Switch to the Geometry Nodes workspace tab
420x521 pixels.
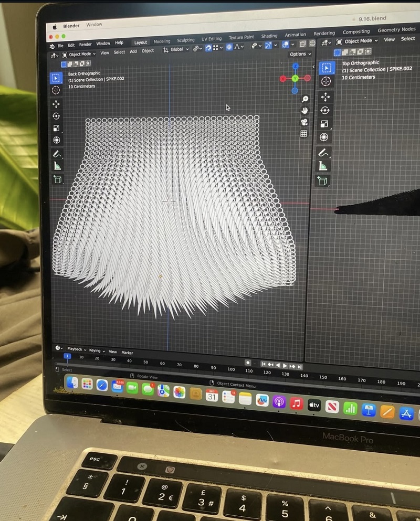point(396,29)
